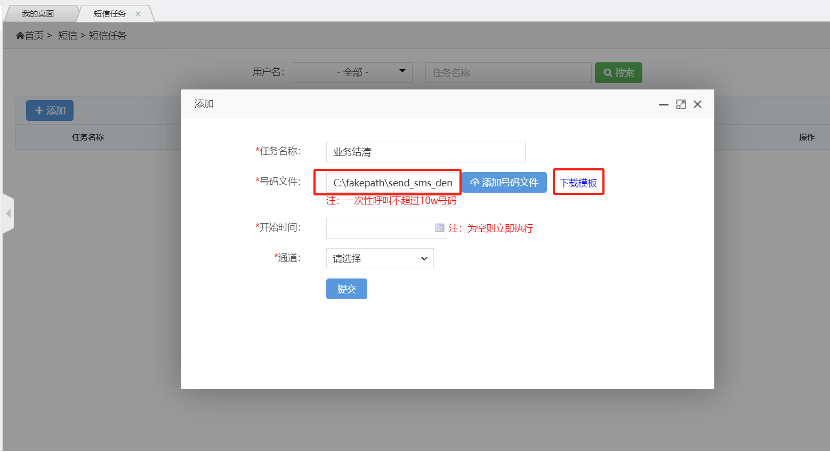Click the home icon in breadcrumb

(19, 36)
